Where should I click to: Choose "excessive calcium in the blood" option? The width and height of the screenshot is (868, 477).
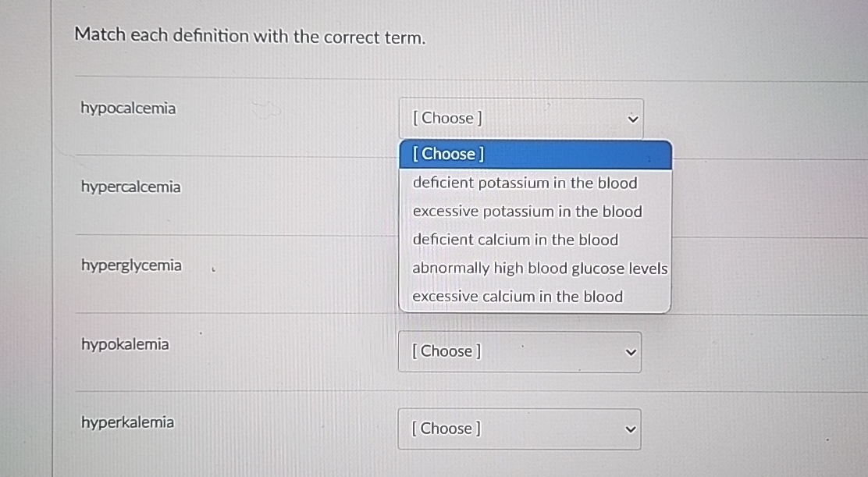pyautogui.click(x=518, y=296)
